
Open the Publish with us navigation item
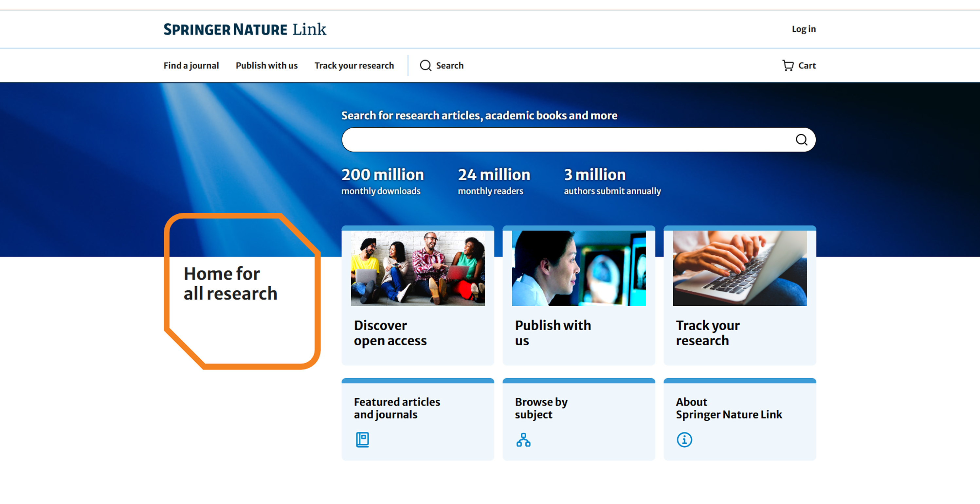tap(266, 65)
